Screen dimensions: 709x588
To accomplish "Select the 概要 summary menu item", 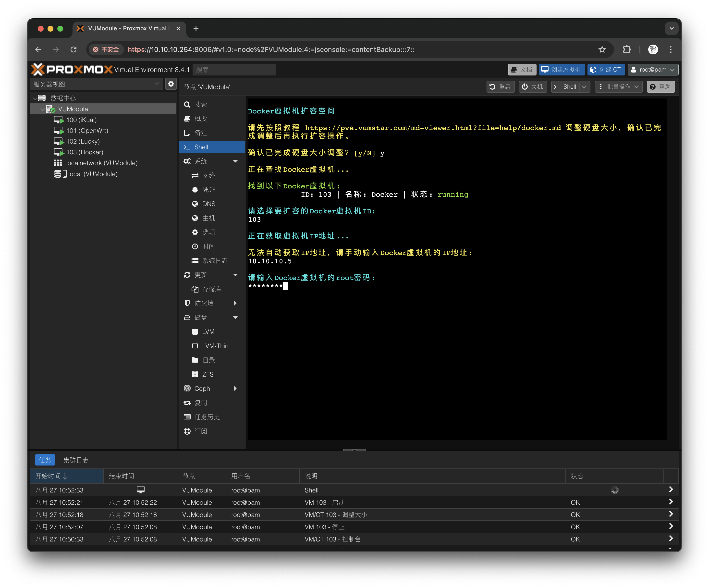I will click(201, 119).
